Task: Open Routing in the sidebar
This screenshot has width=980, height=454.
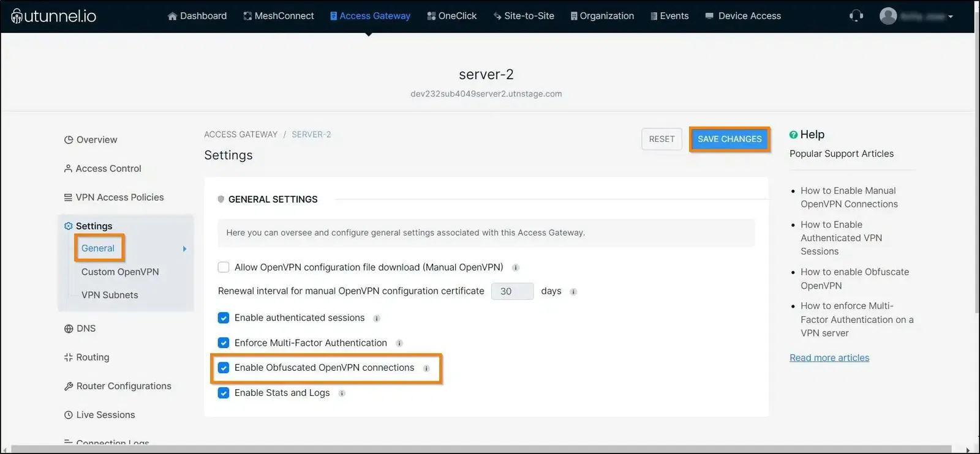Action: click(x=86, y=357)
